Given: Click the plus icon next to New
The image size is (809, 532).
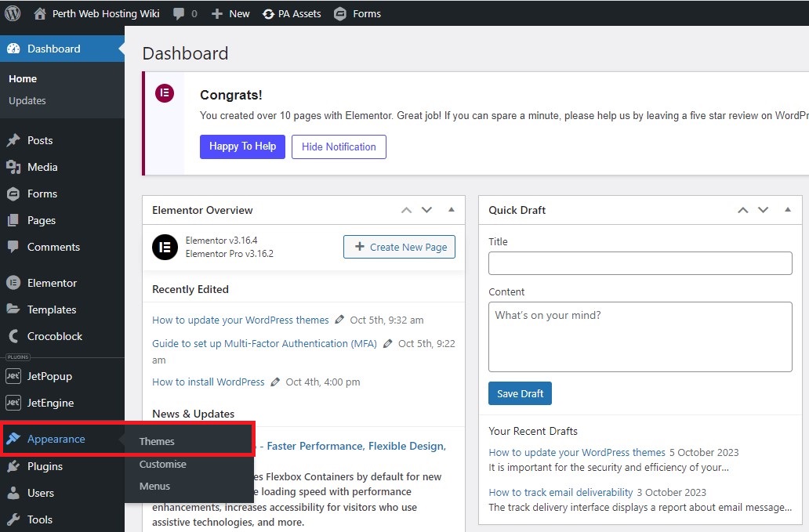Looking at the screenshot, I should point(217,14).
